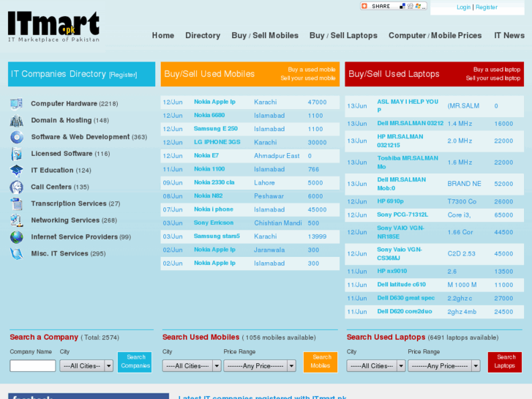Click the Misc. IT Services icon

[x=16, y=253]
